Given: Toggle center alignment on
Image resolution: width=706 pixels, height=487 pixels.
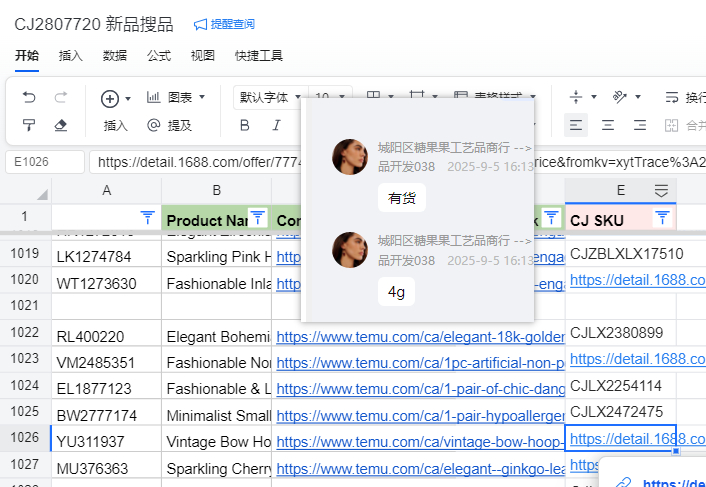Looking at the screenshot, I should pos(608,125).
